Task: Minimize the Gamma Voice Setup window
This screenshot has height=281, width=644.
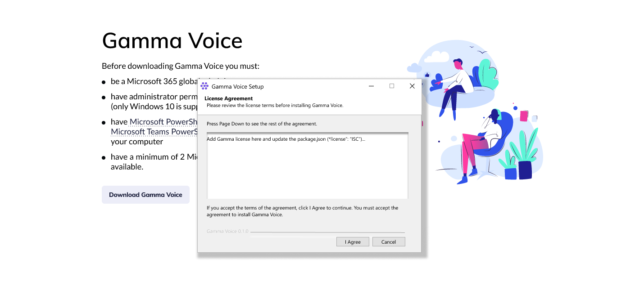Action: click(x=371, y=86)
